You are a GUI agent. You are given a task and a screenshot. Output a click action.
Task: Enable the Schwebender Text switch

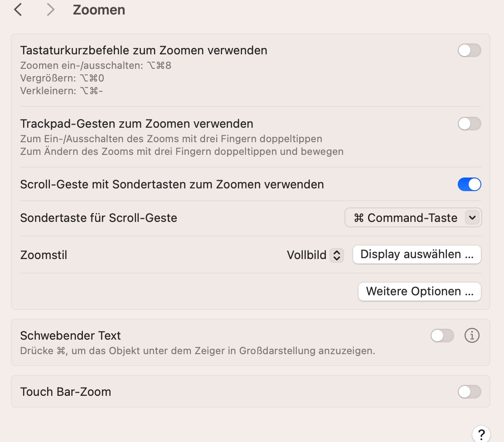[x=442, y=336]
